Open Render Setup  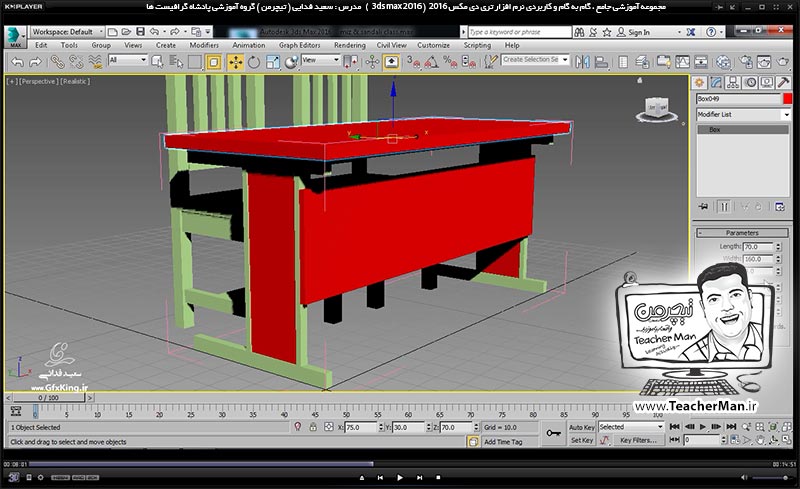tap(745, 62)
